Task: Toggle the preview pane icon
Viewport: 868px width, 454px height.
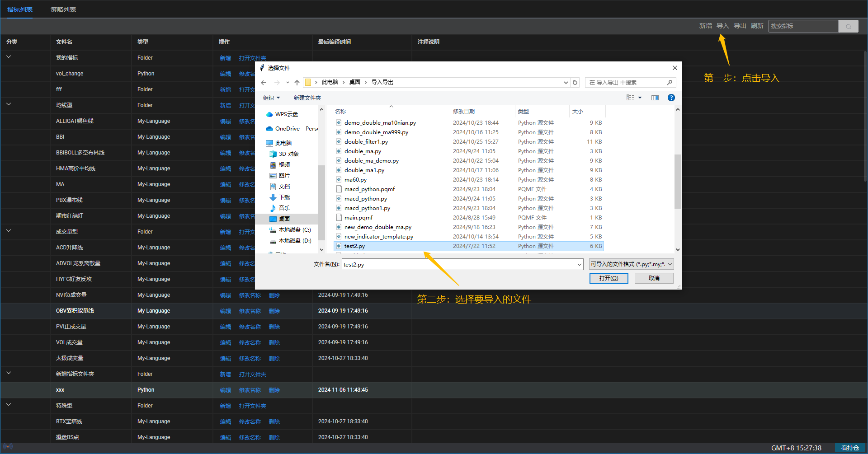Action: 655,98
